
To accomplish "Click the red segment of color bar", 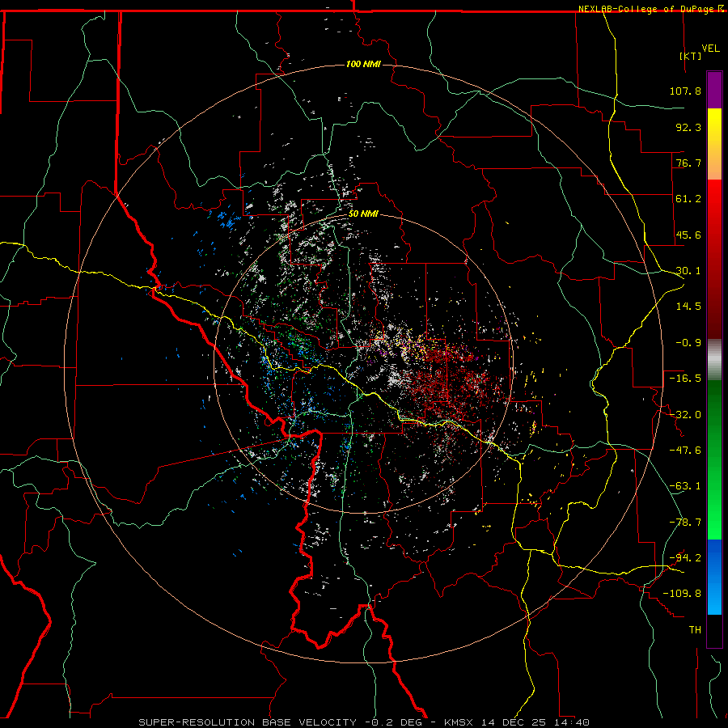I will tap(714, 259).
